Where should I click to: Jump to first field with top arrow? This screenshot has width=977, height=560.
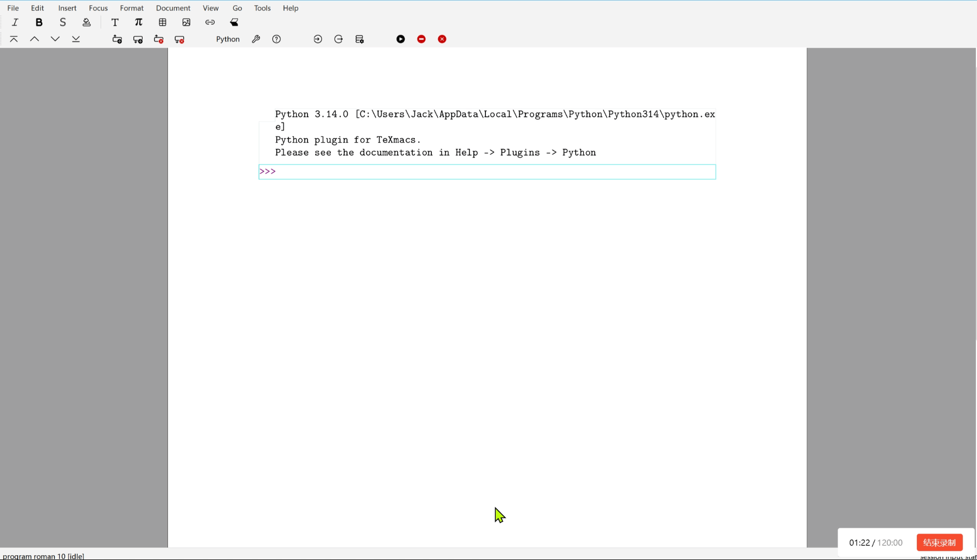[x=14, y=39]
